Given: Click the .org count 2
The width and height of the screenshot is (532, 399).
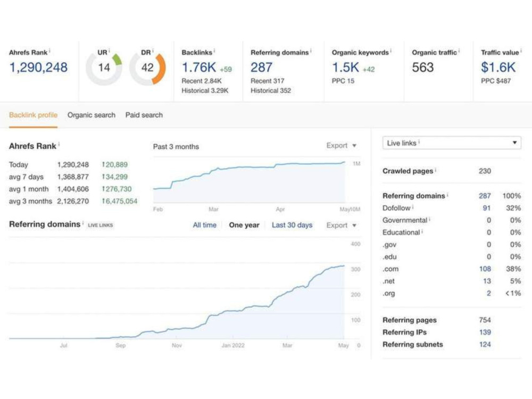Looking at the screenshot, I should [488, 293].
